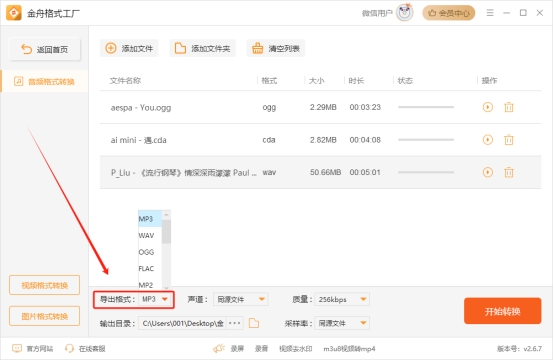Delete aespa - You.ogg from list
This screenshot has width=554, height=360.
point(508,107)
